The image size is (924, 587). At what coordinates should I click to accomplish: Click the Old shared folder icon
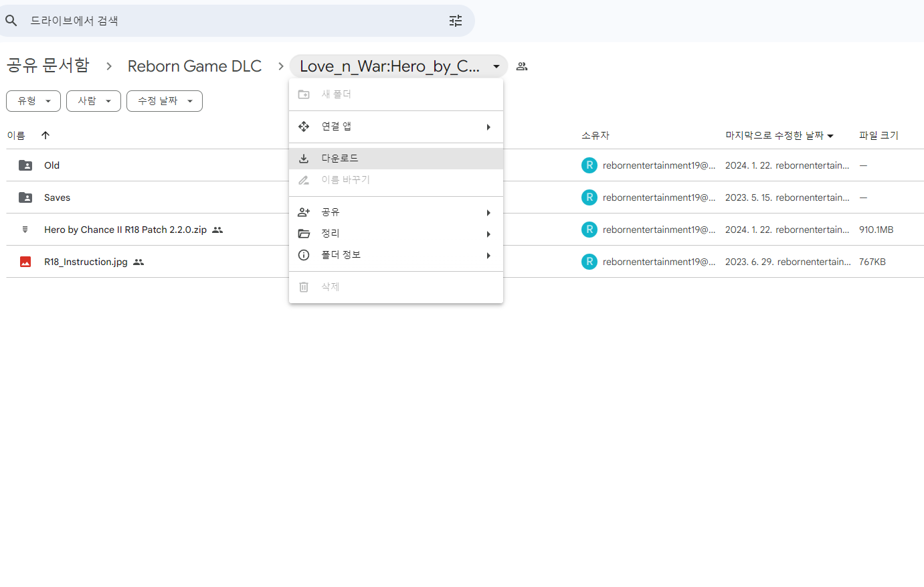tap(25, 165)
